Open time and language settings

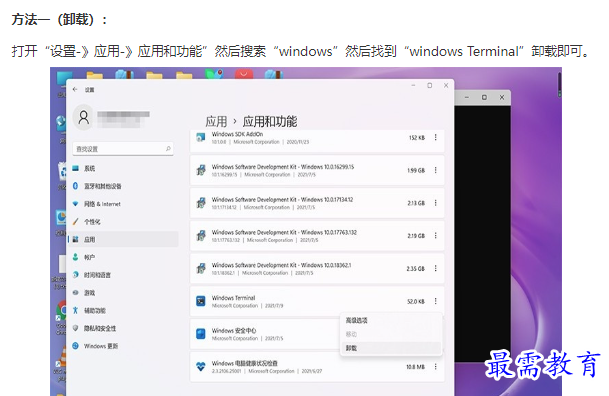(x=123, y=275)
